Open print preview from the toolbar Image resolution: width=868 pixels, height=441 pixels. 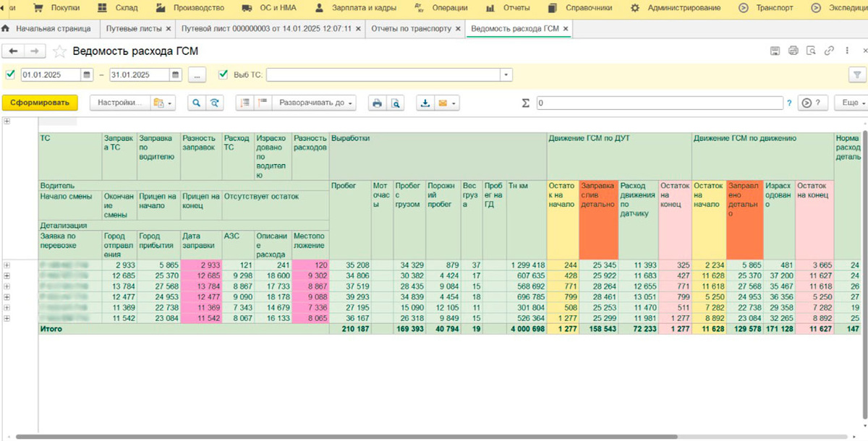point(395,103)
